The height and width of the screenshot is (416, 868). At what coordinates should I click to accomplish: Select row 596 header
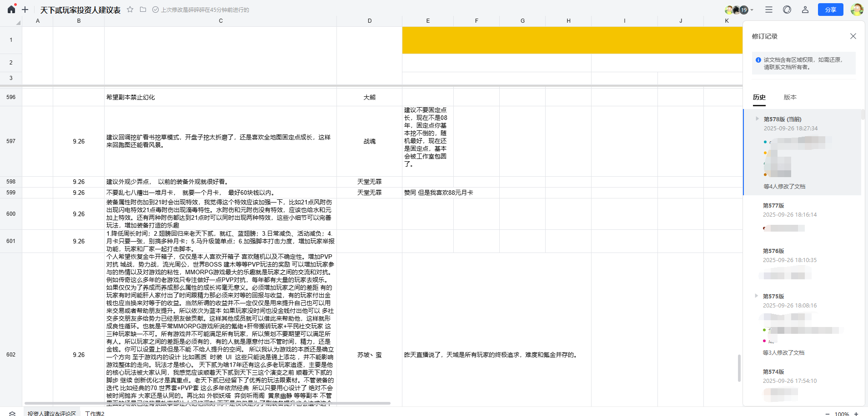(11, 97)
